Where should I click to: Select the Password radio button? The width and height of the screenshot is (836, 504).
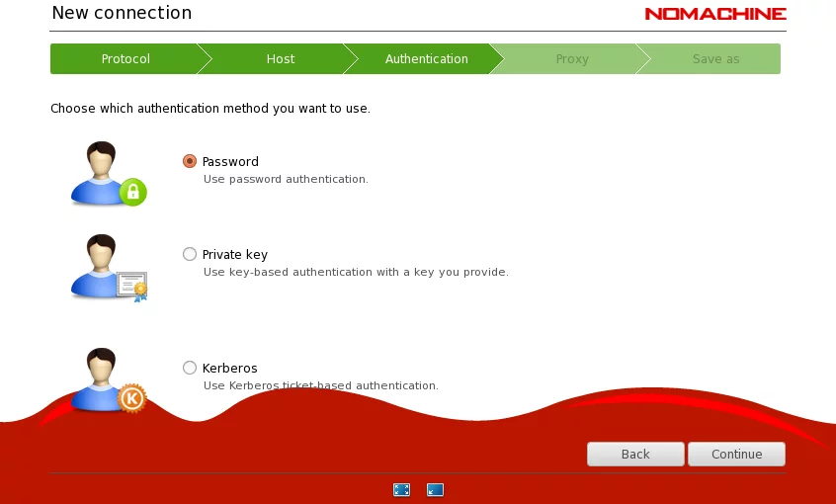190,161
